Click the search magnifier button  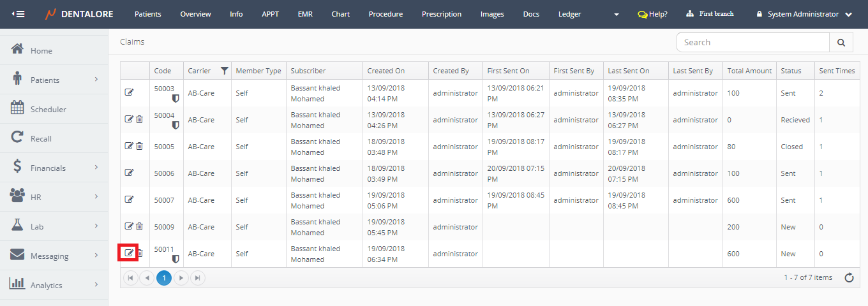(841, 43)
